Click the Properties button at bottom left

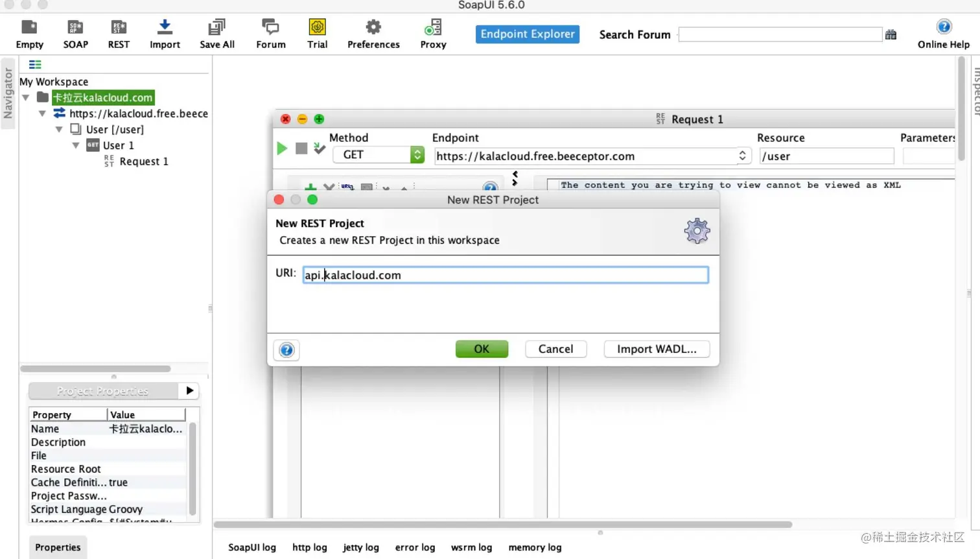point(58,547)
